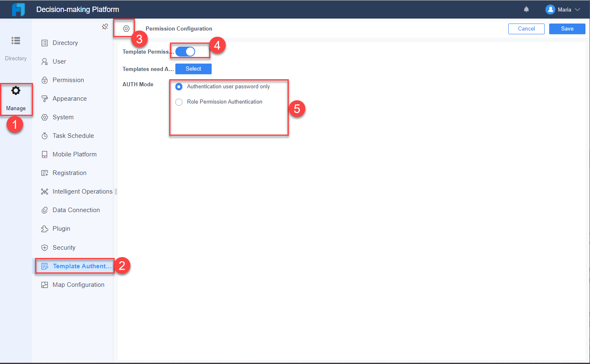Open Map Configuration
Screen dimensions: 590x364
[78, 284]
